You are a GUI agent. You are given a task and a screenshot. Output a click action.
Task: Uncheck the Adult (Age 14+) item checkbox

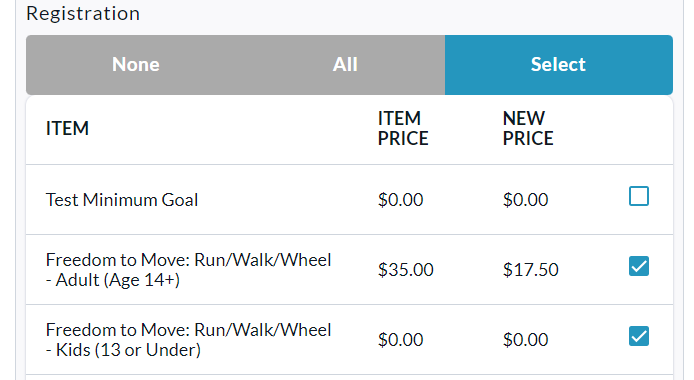tap(639, 266)
